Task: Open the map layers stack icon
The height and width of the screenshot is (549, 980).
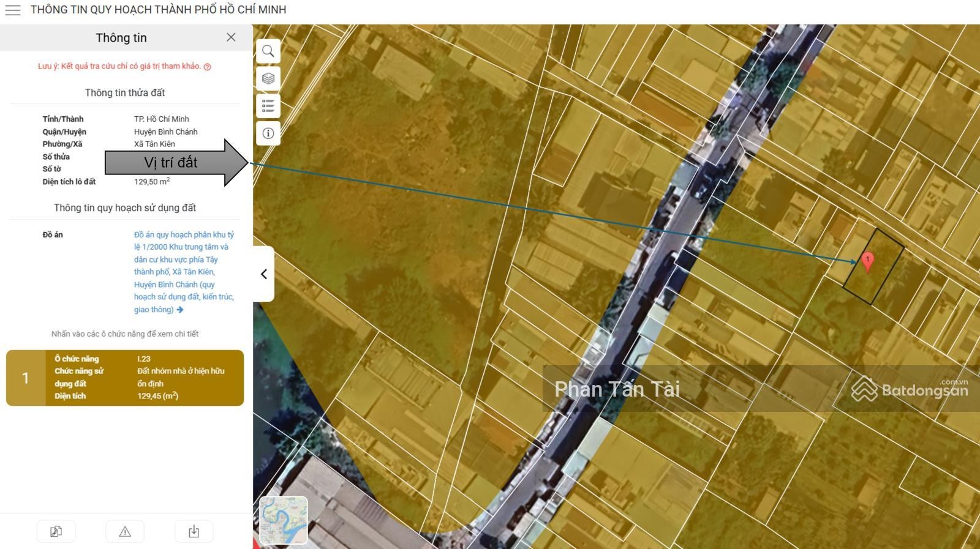Action: tap(268, 79)
